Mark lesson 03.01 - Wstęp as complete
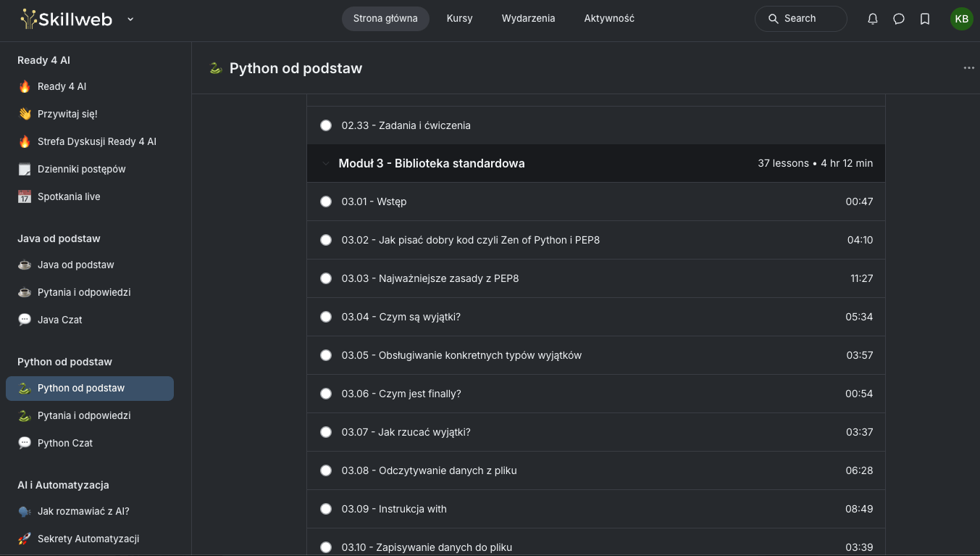Viewport: 980px width, 556px height. (x=326, y=202)
